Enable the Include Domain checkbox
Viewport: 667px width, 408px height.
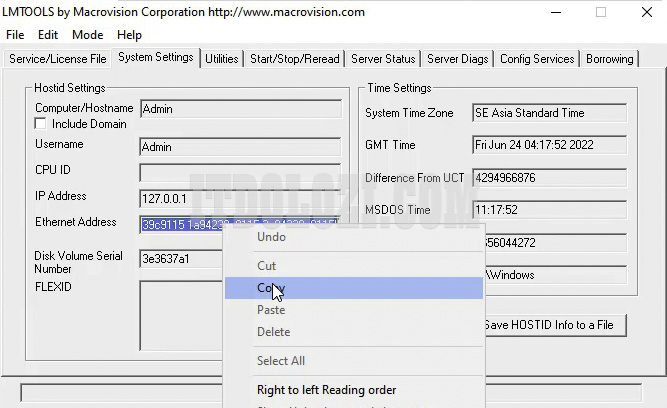(x=40, y=124)
